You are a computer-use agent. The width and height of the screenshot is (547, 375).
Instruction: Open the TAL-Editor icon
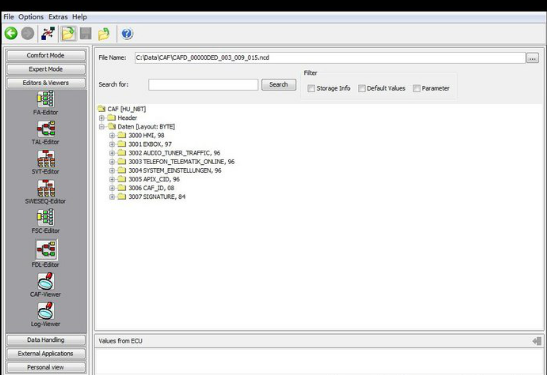(x=46, y=129)
